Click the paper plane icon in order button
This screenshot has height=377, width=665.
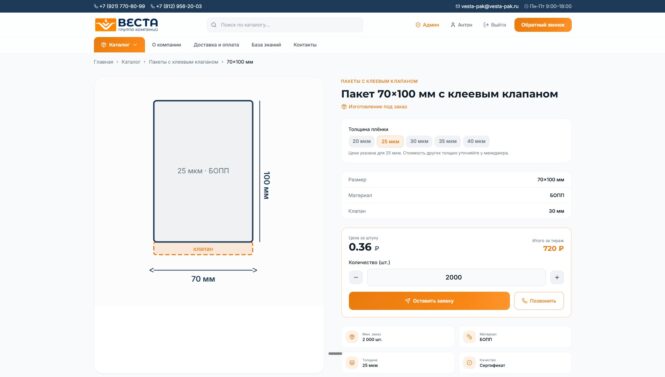point(408,301)
